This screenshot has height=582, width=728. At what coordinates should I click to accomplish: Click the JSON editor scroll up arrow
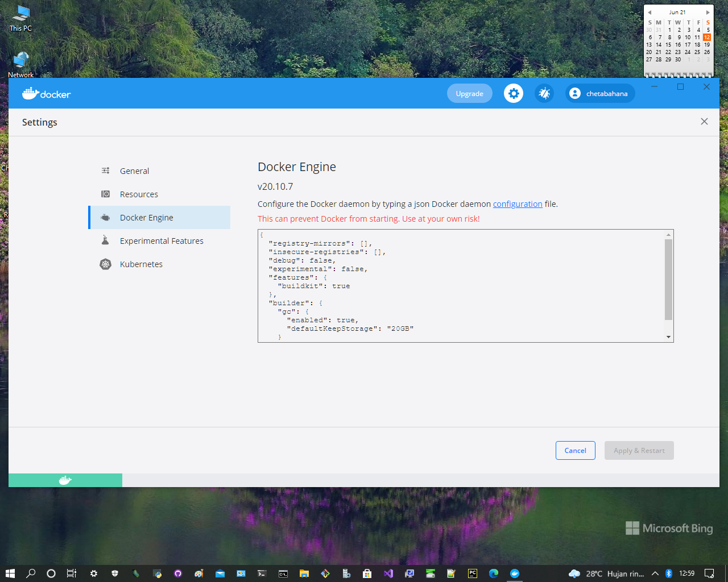pos(669,235)
